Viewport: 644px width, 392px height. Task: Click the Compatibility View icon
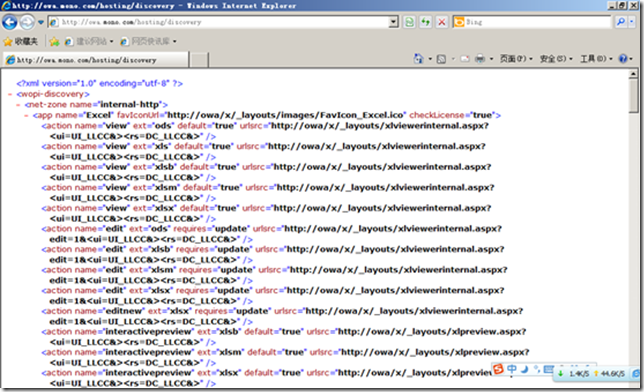pyautogui.click(x=409, y=22)
